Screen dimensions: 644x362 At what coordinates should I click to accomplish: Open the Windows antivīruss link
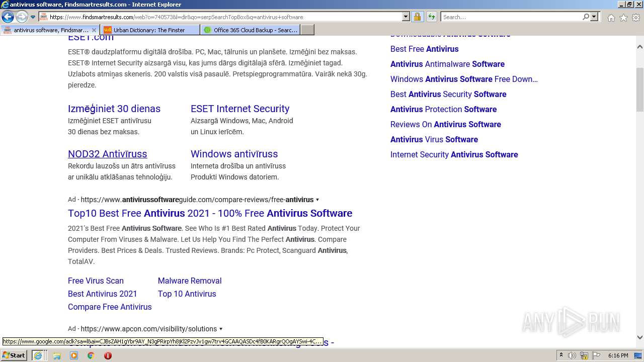coord(234,154)
